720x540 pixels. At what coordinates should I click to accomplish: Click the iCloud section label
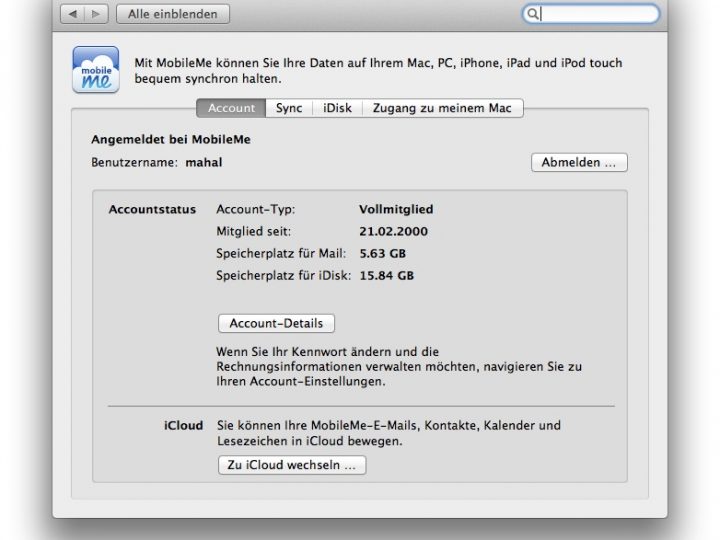click(184, 426)
